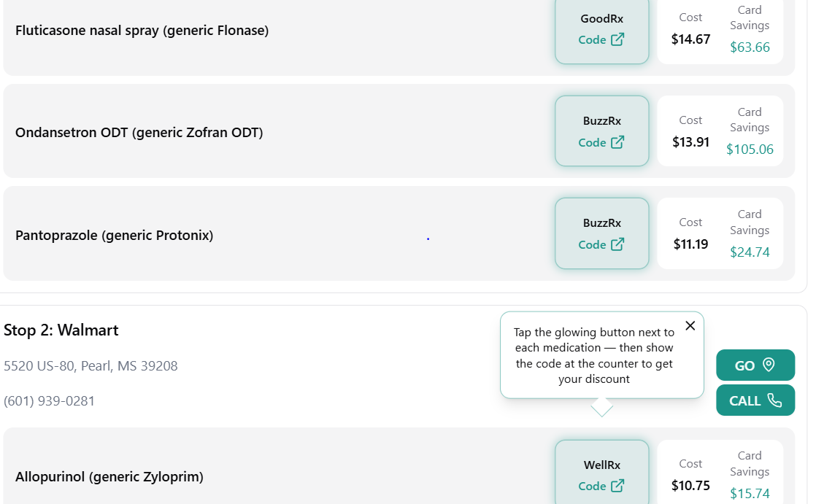Click the Fluticasone nasal spray medication name
Viewport: 816px width, 504px height.
click(x=142, y=31)
